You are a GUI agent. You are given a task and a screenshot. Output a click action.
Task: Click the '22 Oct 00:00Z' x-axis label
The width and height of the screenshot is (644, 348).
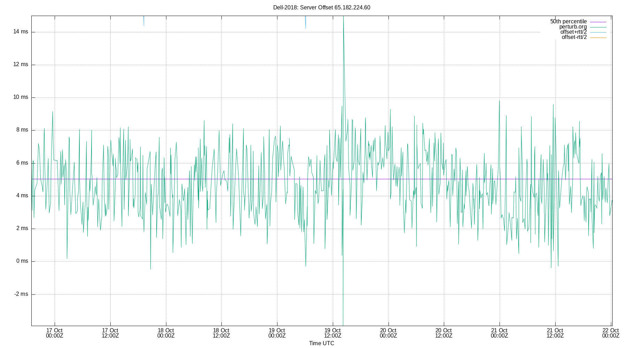click(611, 333)
